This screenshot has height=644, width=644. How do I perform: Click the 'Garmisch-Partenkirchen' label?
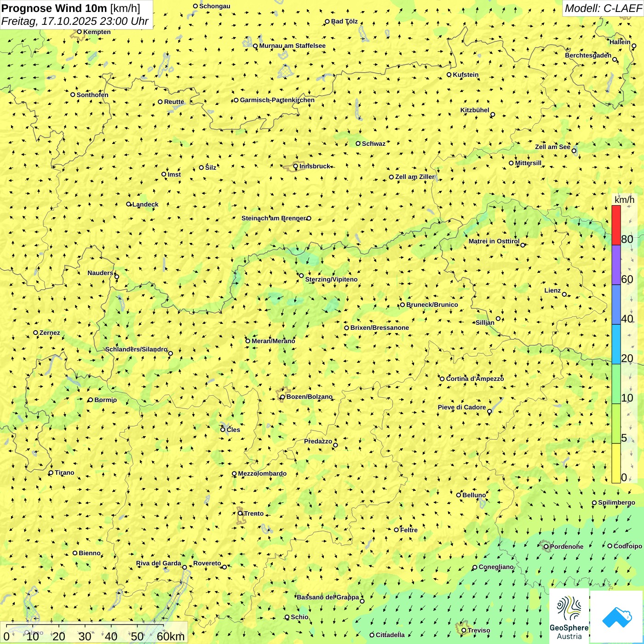click(277, 100)
